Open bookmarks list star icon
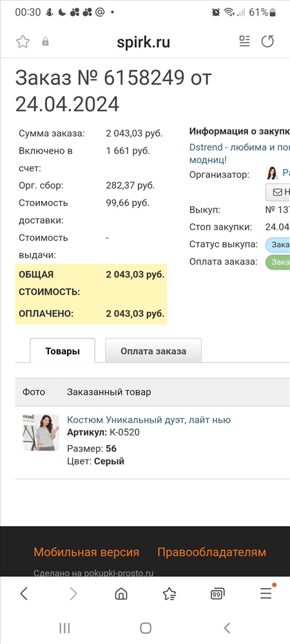 coord(169,594)
